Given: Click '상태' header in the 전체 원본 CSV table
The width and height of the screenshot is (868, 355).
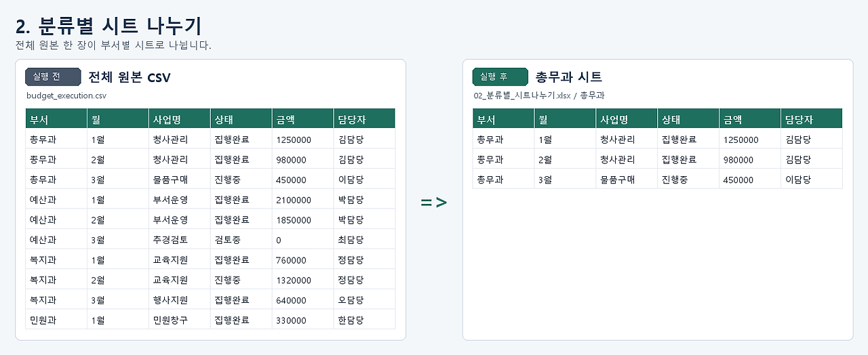Looking at the screenshot, I should click(241, 119).
